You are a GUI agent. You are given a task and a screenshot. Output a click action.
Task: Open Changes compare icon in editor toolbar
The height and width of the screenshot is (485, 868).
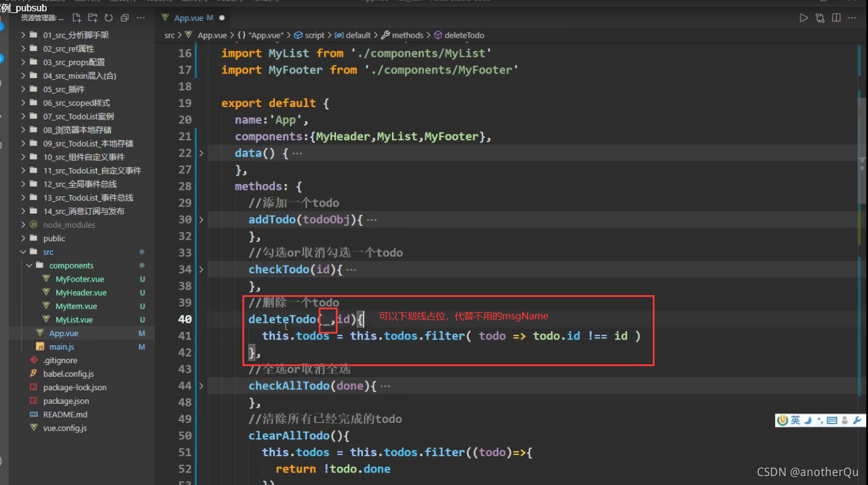point(820,18)
